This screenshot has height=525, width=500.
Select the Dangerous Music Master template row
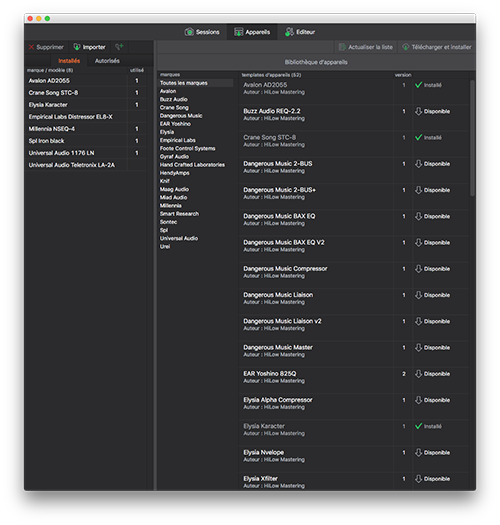pos(354,354)
